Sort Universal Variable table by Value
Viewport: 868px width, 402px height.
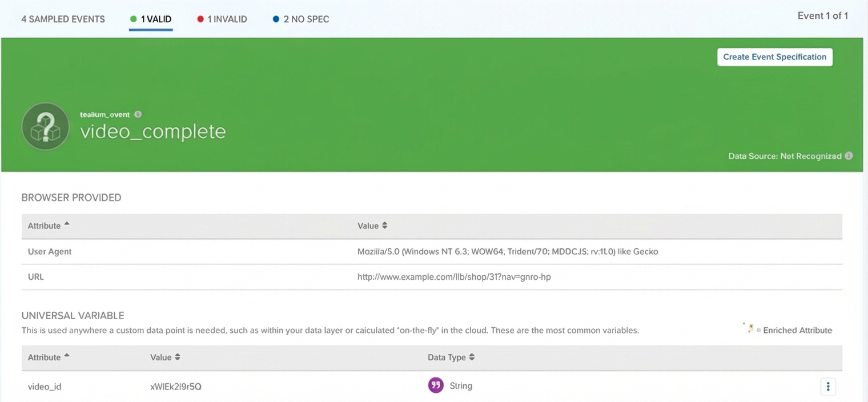click(x=165, y=357)
